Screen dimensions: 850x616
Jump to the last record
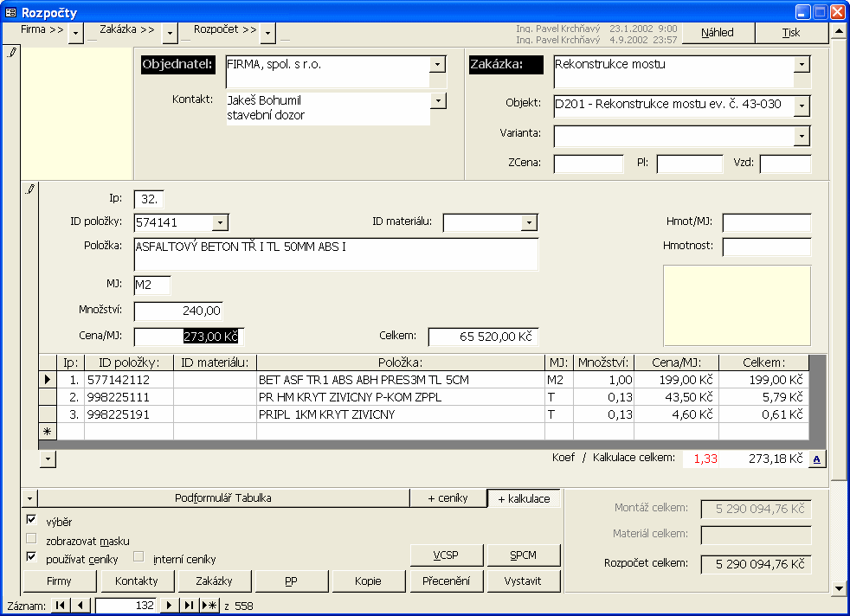click(x=190, y=606)
